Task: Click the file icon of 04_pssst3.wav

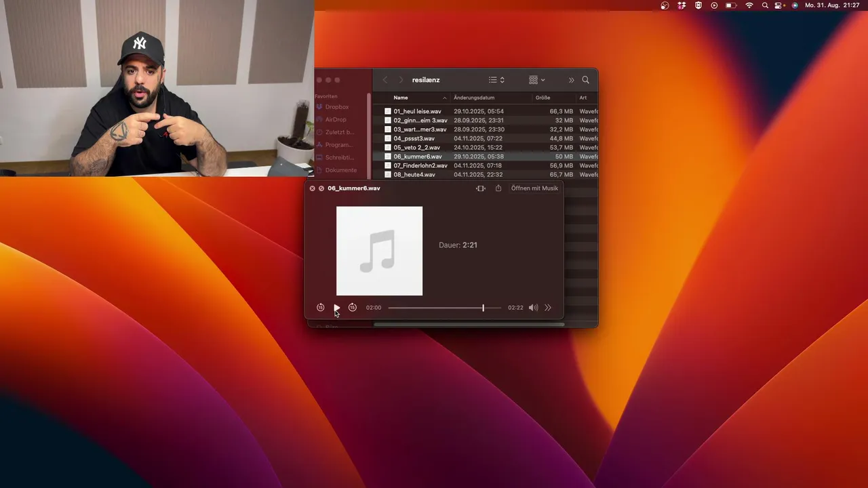Action: pos(388,138)
